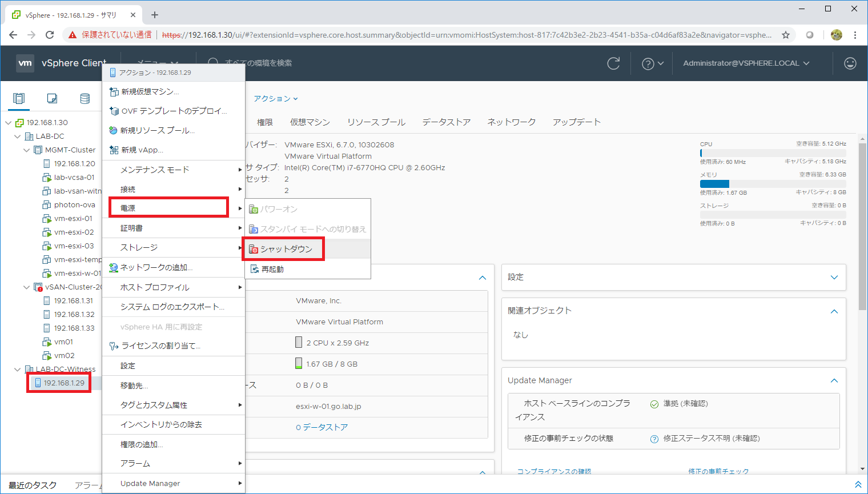Choose 権限の追加 menu entry
This screenshot has width=868, height=494.
tap(174, 444)
